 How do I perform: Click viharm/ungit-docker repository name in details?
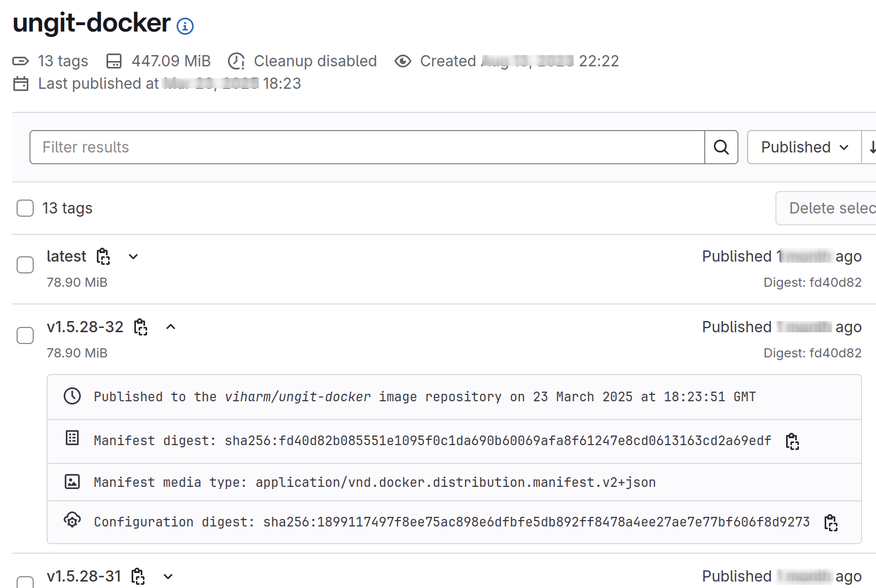coord(298,397)
